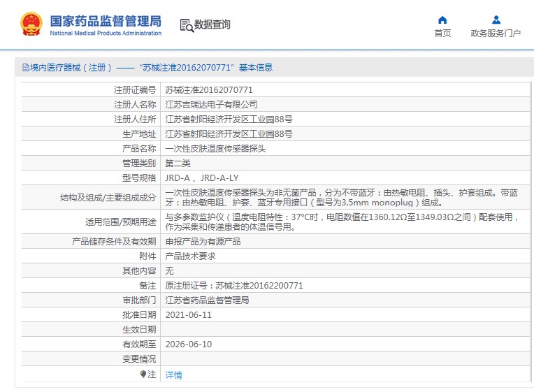This screenshot has height=392, width=534.
Task: Click the 变更情况 row label
Action: [139, 358]
